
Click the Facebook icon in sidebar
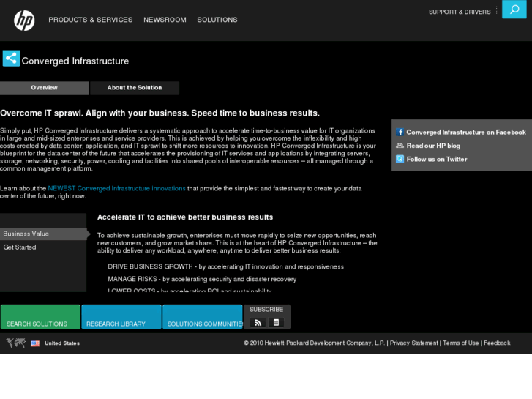coord(400,132)
